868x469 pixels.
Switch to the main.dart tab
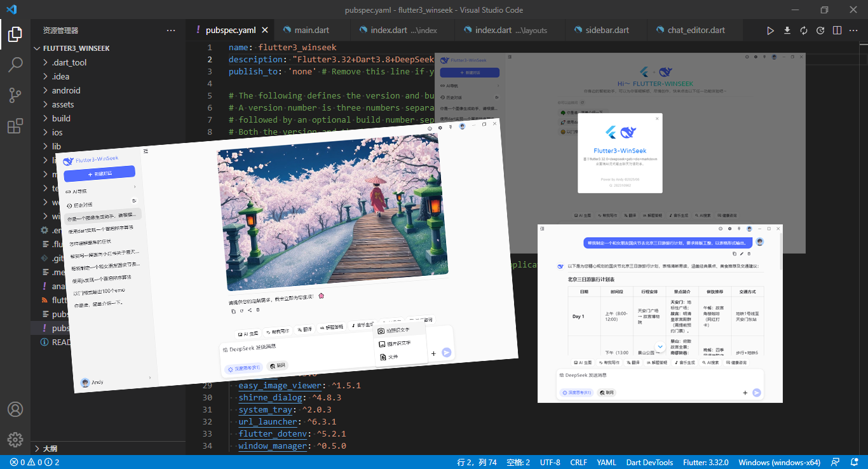click(x=312, y=30)
